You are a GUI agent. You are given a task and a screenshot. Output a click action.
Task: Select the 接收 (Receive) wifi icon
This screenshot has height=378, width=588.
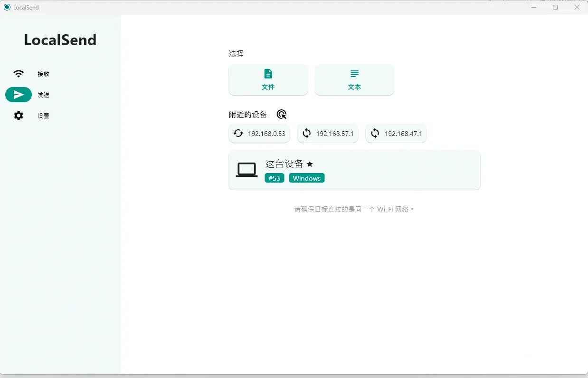pyautogui.click(x=18, y=74)
